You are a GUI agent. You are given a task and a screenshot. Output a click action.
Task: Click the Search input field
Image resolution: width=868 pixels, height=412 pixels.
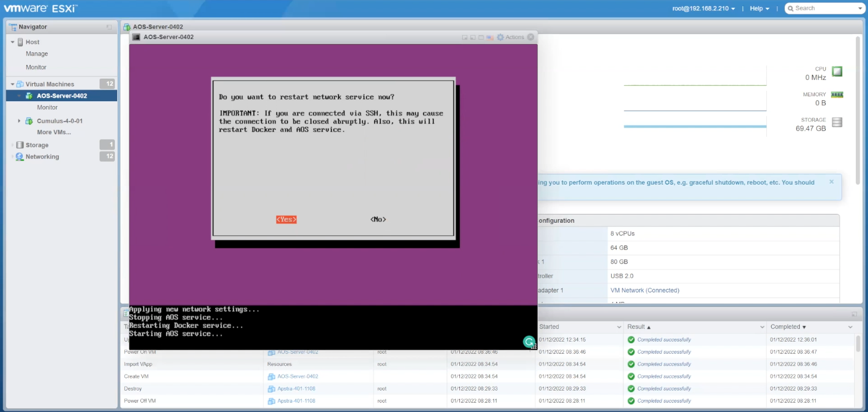[825, 8]
